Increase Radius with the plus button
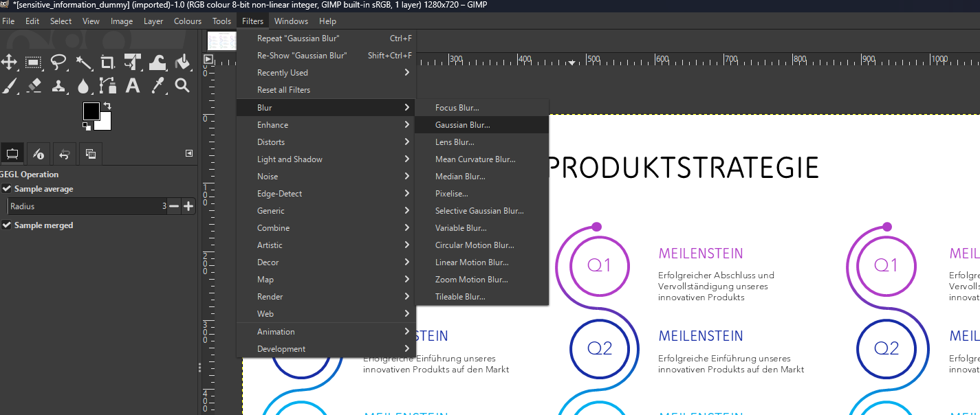The width and height of the screenshot is (980, 415). pos(188,206)
